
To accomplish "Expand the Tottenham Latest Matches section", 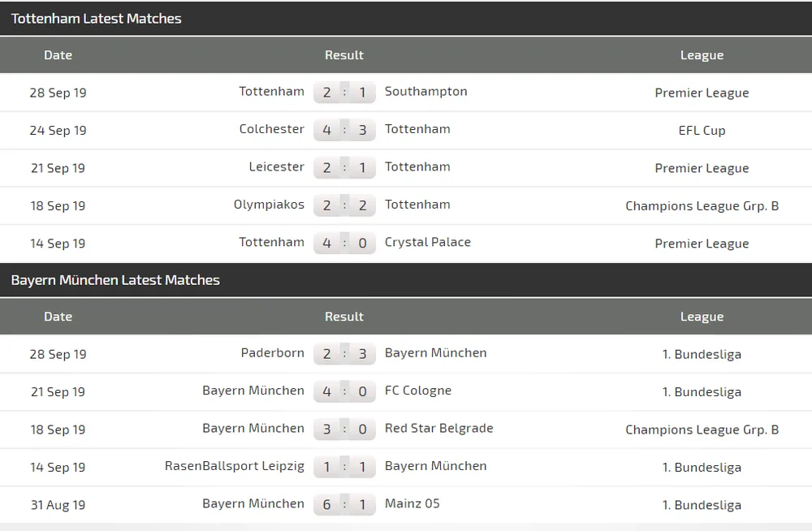I will 96,18.
